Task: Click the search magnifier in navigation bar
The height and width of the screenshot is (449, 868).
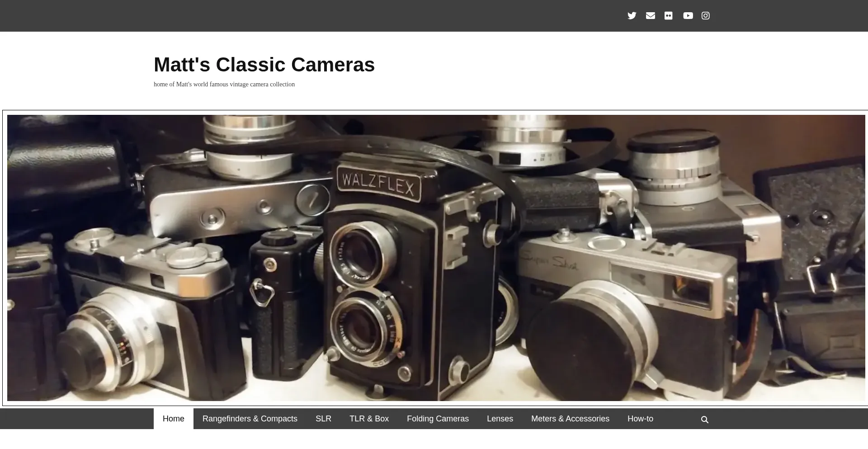Action: [704, 420]
